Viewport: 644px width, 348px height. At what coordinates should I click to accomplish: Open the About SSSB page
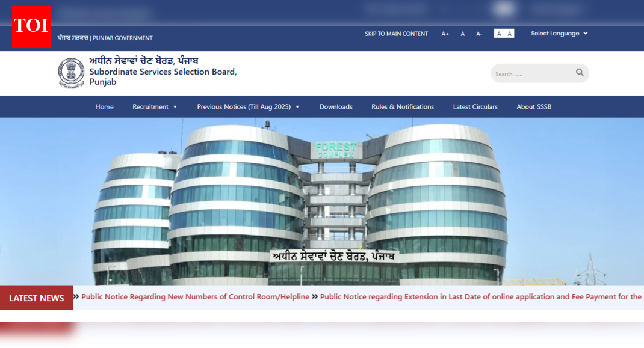[x=533, y=106]
